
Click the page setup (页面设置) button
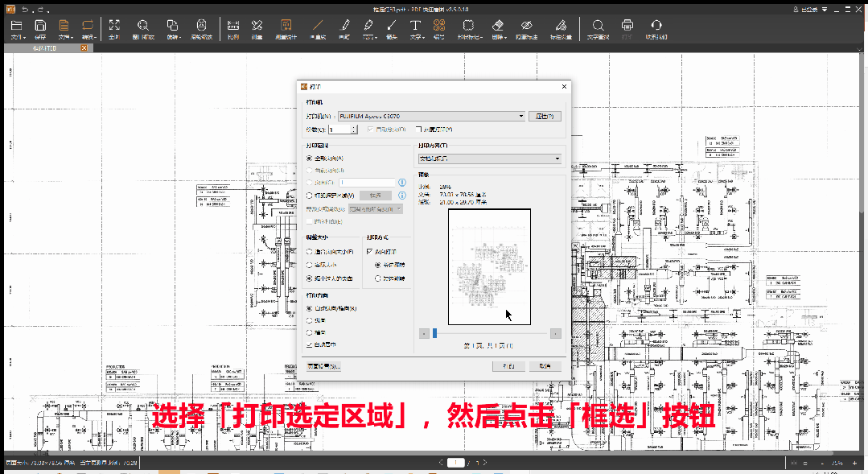click(x=323, y=367)
